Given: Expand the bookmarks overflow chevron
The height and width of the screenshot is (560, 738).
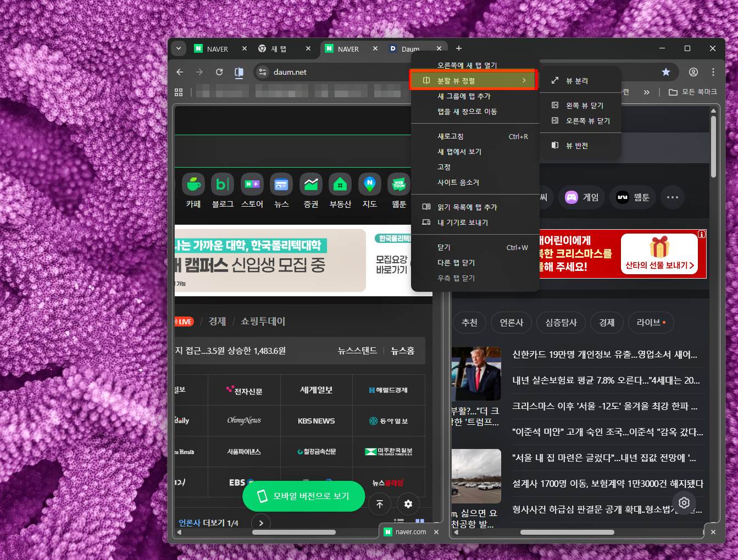Looking at the screenshot, I should click(x=647, y=92).
